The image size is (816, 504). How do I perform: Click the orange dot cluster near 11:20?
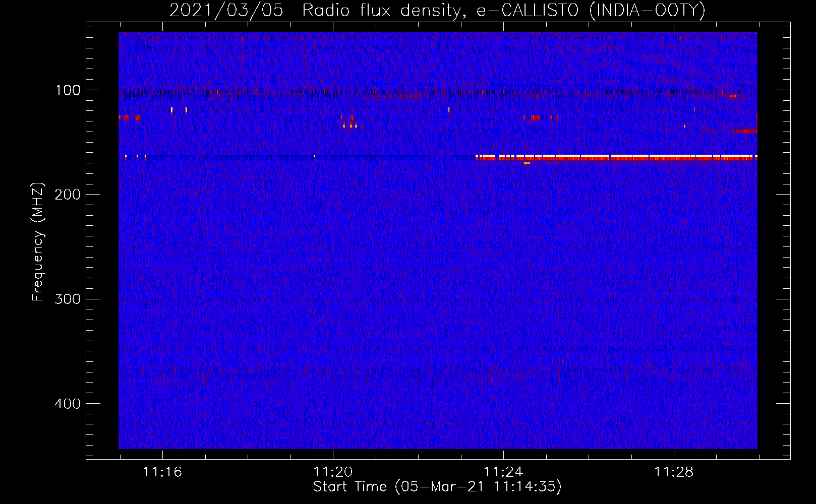pyautogui.click(x=350, y=125)
